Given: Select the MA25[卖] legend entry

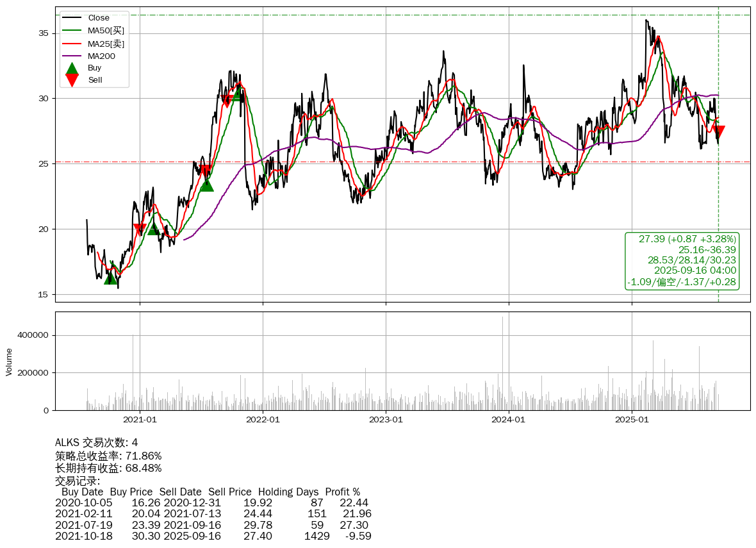Looking at the screenshot, I should tap(106, 44).
